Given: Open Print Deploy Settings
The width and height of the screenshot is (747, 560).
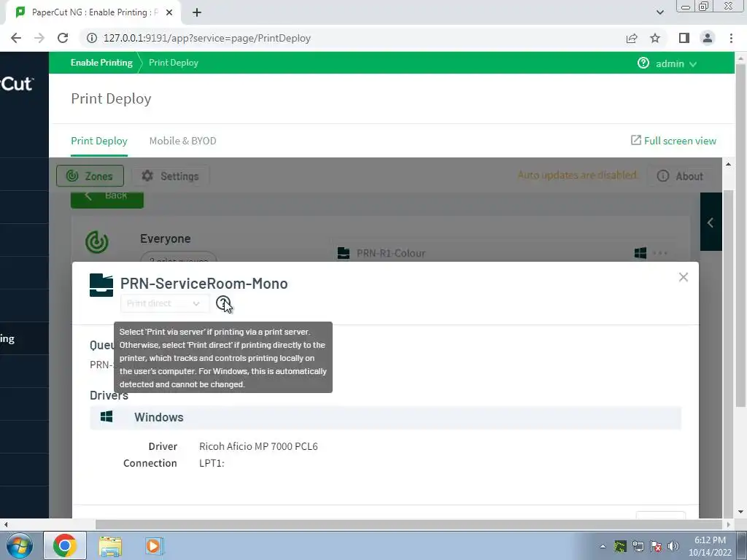Looking at the screenshot, I should click(x=170, y=176).
